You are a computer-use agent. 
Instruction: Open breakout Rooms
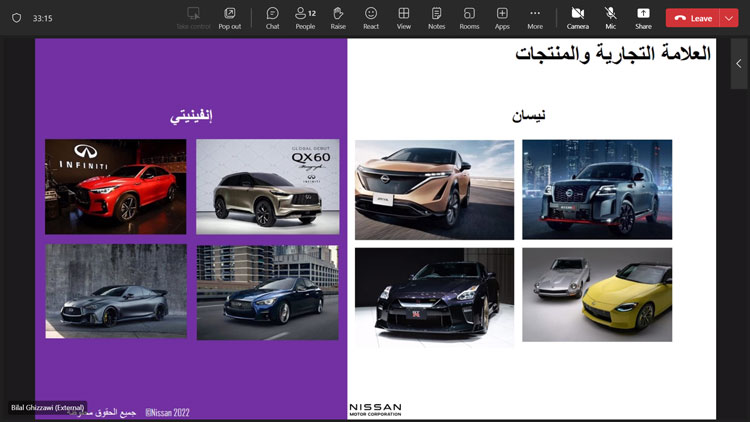tap(469, 17)
